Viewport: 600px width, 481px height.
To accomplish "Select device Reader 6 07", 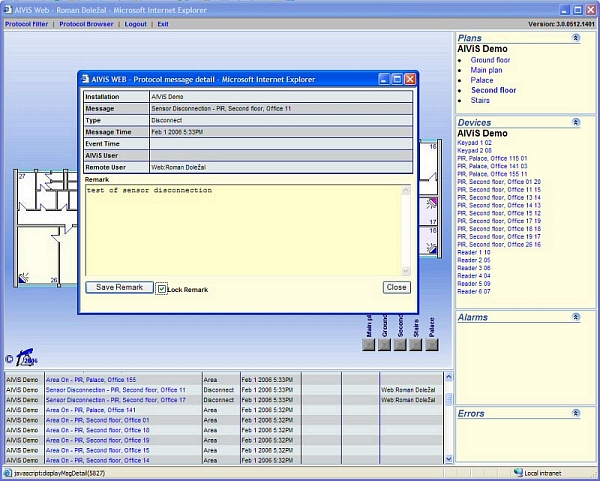I will point(474,292).
